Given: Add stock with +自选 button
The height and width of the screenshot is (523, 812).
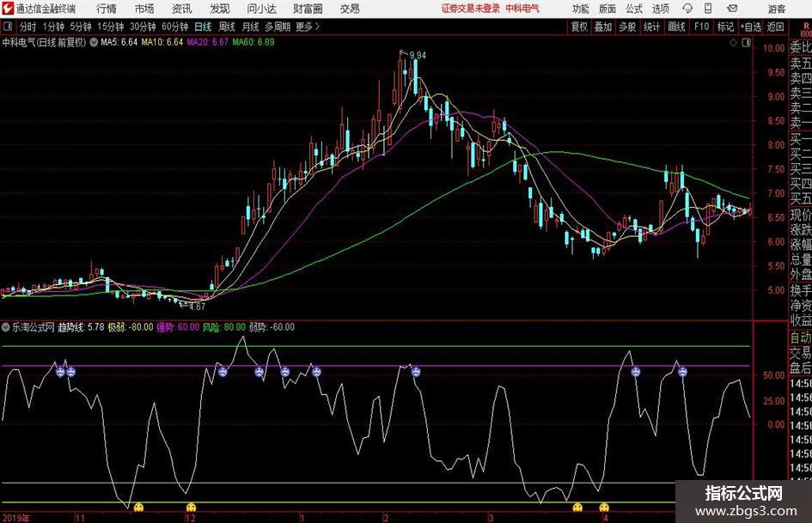Looking at the screenshot, I should pyautogui.click(x=750, y=27).
